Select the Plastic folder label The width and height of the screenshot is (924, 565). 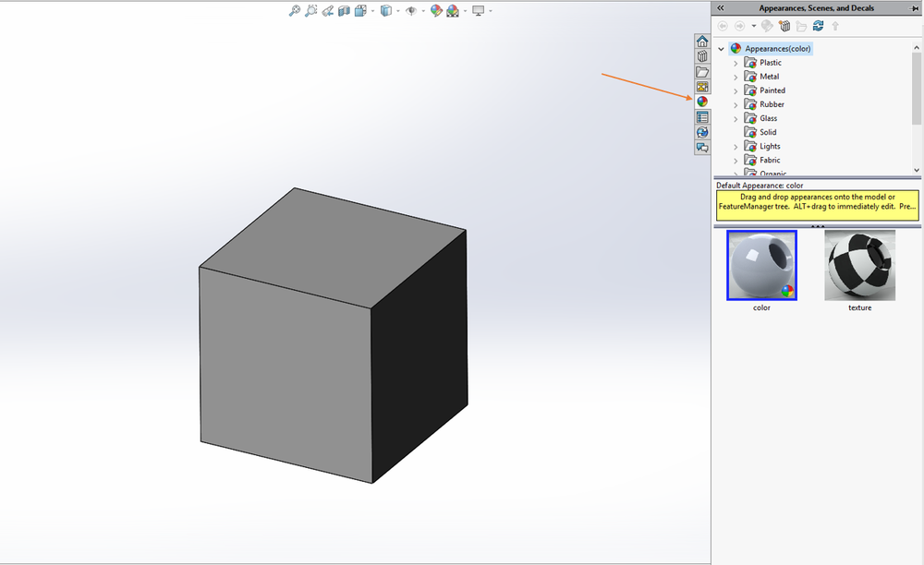[771, 63]
